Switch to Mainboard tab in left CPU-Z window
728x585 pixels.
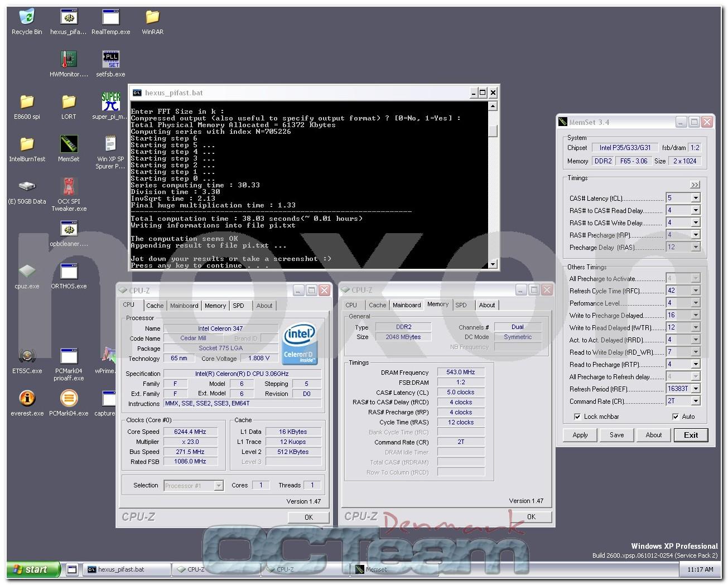pos(184,306)
